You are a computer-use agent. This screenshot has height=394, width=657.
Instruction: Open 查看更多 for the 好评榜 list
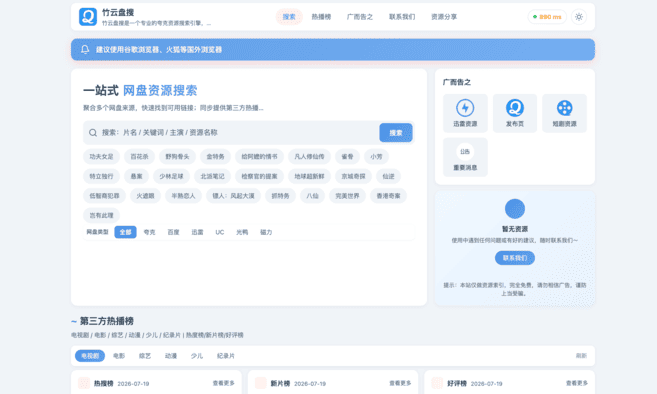(577, 383)
